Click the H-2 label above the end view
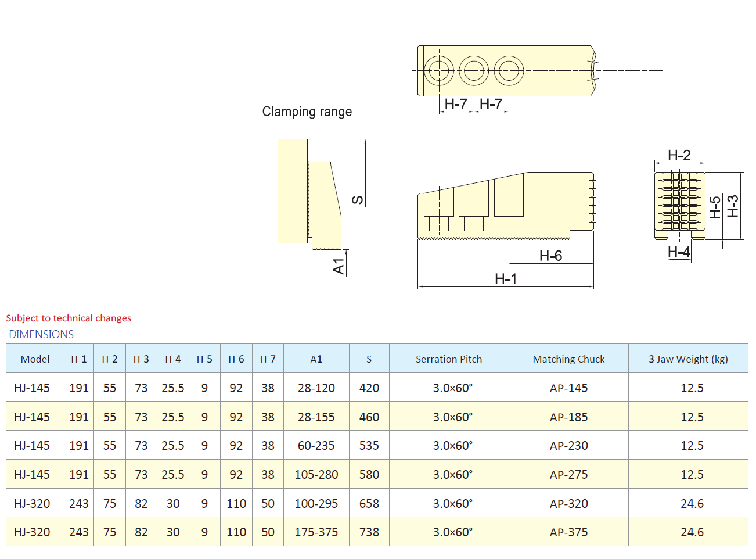756x559 pixels. [x=679, y=155]
